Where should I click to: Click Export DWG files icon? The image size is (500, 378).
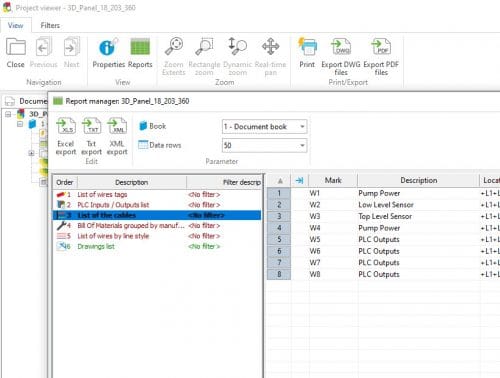click(x=341, y=46)
